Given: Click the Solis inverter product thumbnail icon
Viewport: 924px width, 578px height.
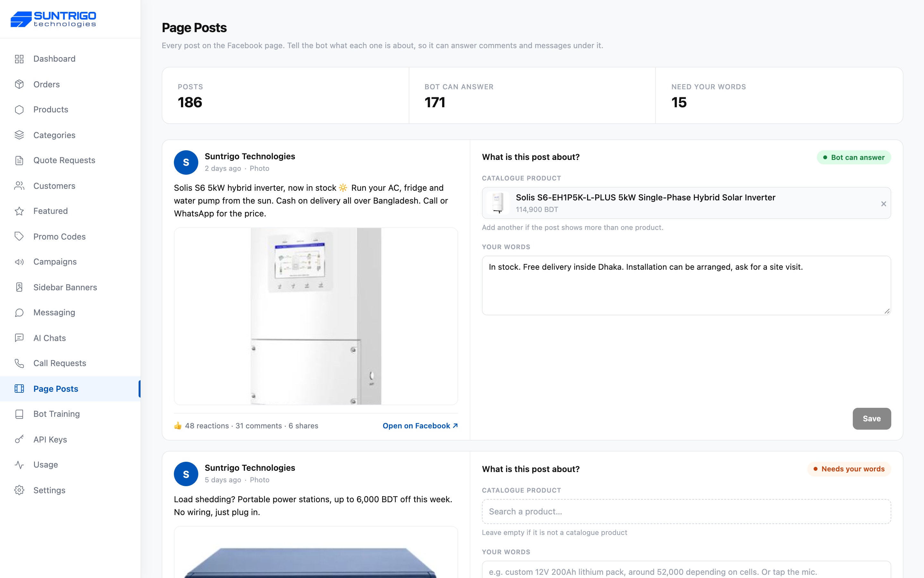Looking at the screenshot, I should click(498, 203).
